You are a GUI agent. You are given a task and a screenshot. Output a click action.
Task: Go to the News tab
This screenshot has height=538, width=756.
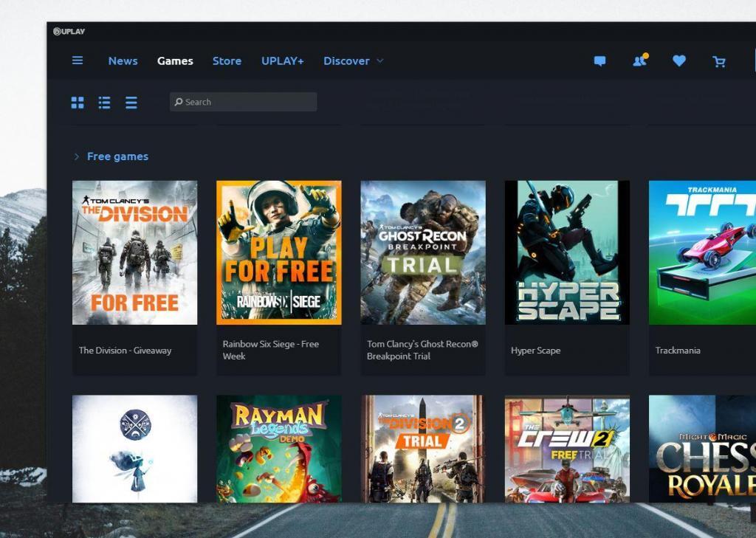[x=123, y=61]
